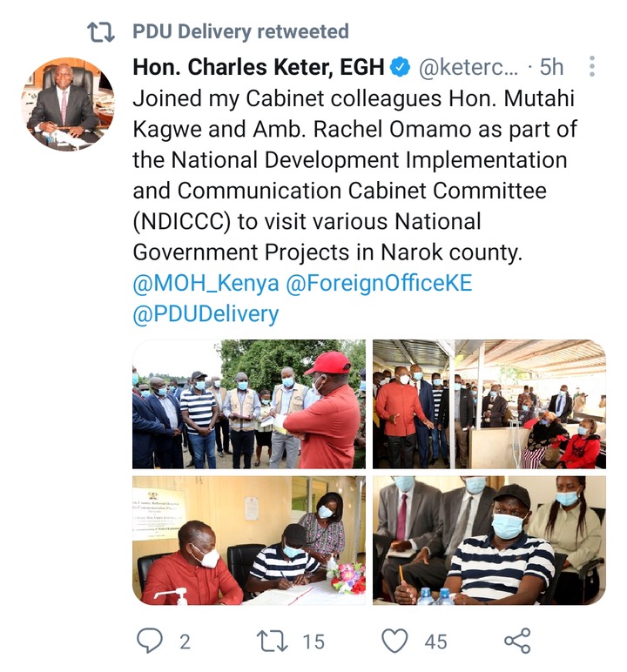The width and height of the screenshot is (627, 672).
Task: Click the blue verified badge
Action: [x=400, y=67]
